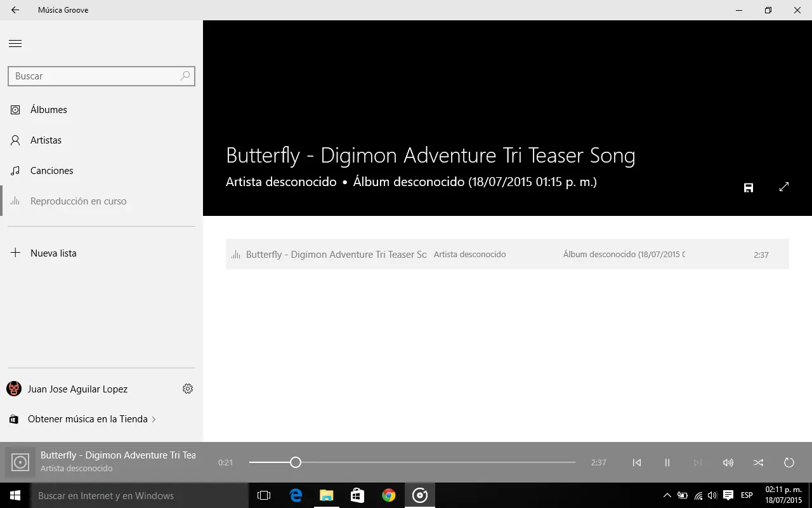Screen dimensions: 812x508
Task: Open Reproducción en curso view
Action: (x=79, y=201)
